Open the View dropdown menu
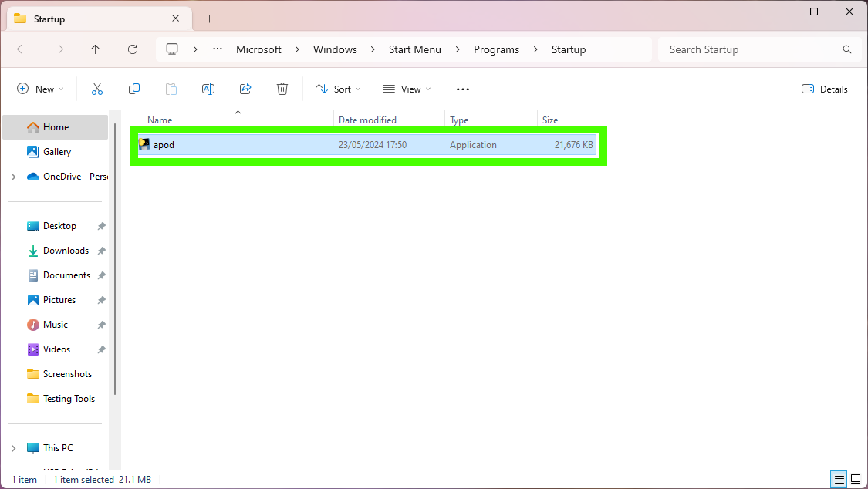The width and height of the screenshot is (868, 489). click(x=407, y=89)
